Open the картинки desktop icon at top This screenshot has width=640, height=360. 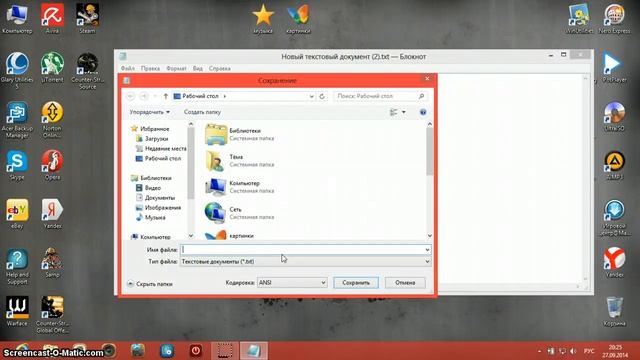[x=298, y=19]
